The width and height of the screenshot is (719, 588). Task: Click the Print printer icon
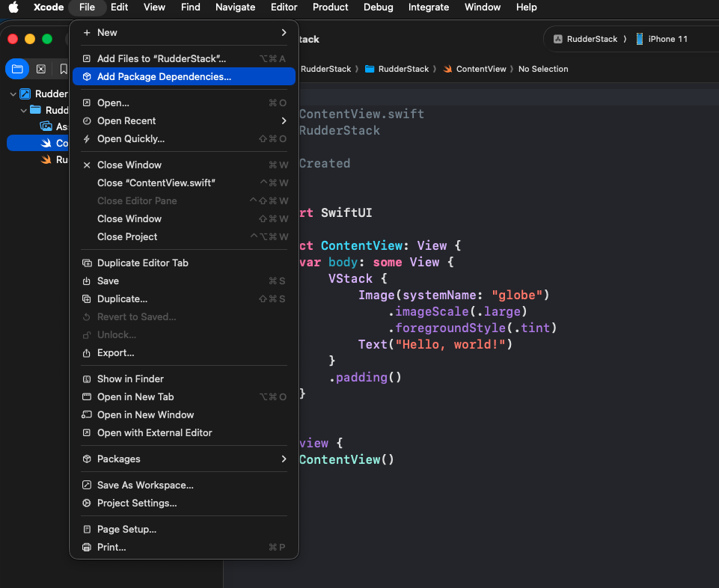point(87,547)
